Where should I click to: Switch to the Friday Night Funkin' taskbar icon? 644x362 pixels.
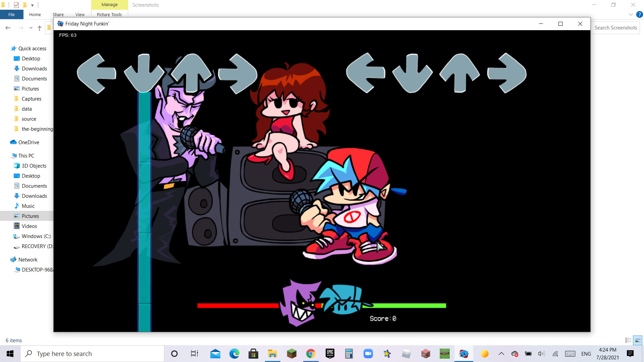pos(464,353)
